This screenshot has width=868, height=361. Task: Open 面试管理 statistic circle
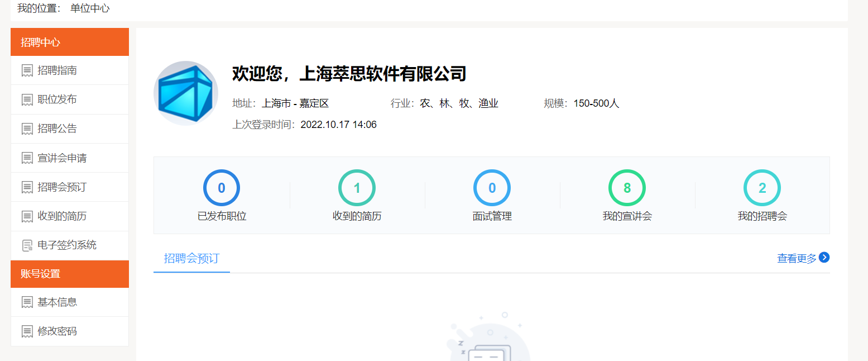492,188
